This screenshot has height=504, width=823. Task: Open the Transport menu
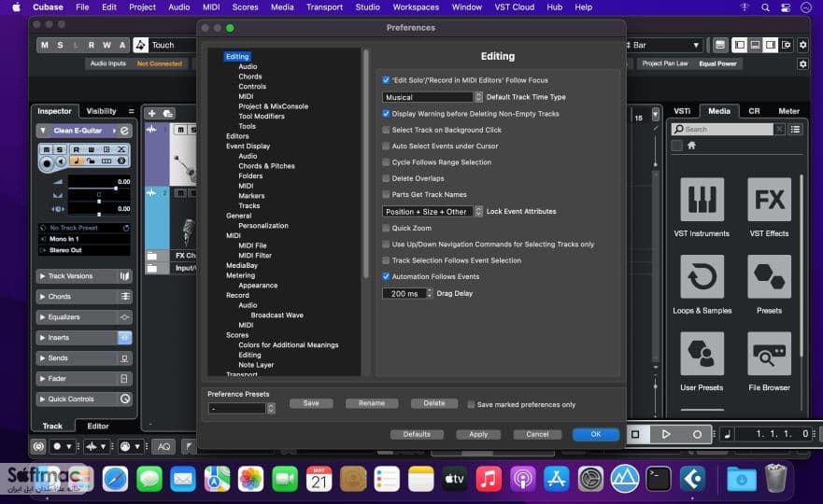click(324, 7)
